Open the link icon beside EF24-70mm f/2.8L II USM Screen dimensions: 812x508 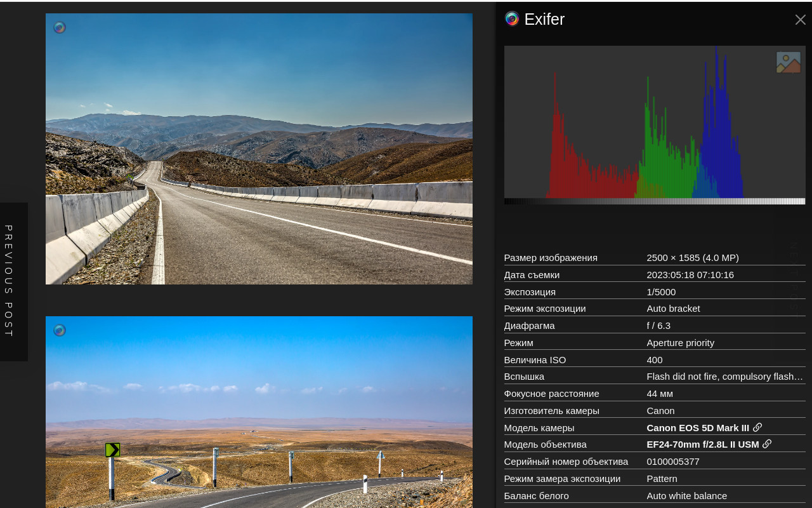(767, 444)
